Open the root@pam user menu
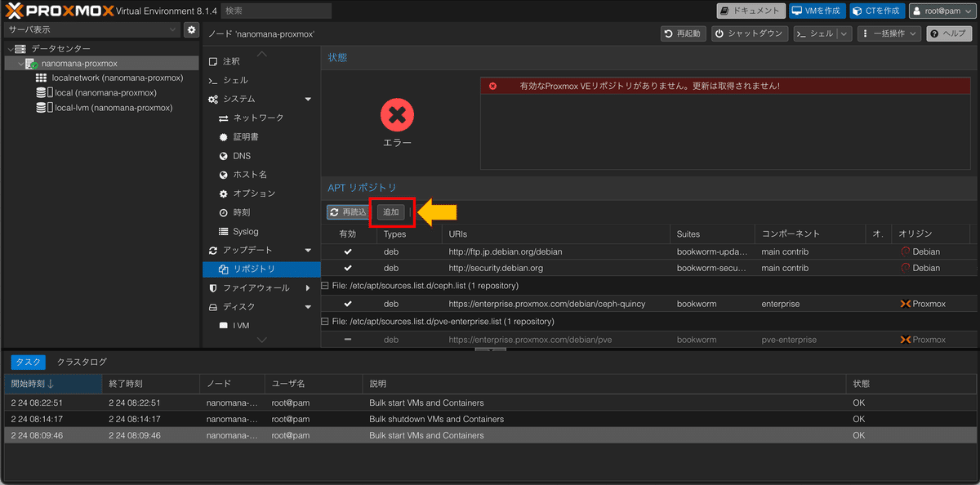The height and width of the screenshot is (485, 980). (x=942, y=11)
